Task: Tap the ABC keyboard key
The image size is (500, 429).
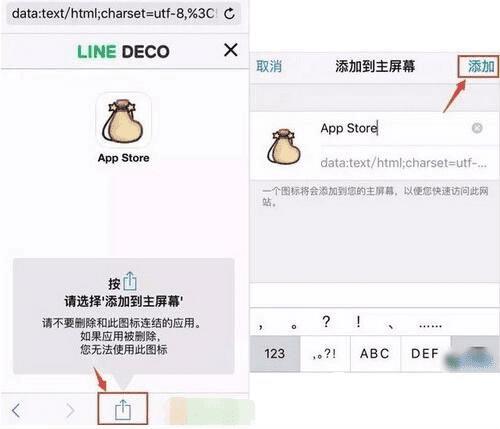Action: pos(375,353)
